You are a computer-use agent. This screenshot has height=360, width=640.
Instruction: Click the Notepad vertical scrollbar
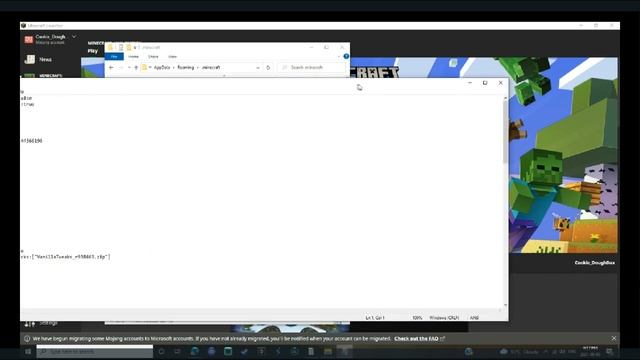click(505, 131)
